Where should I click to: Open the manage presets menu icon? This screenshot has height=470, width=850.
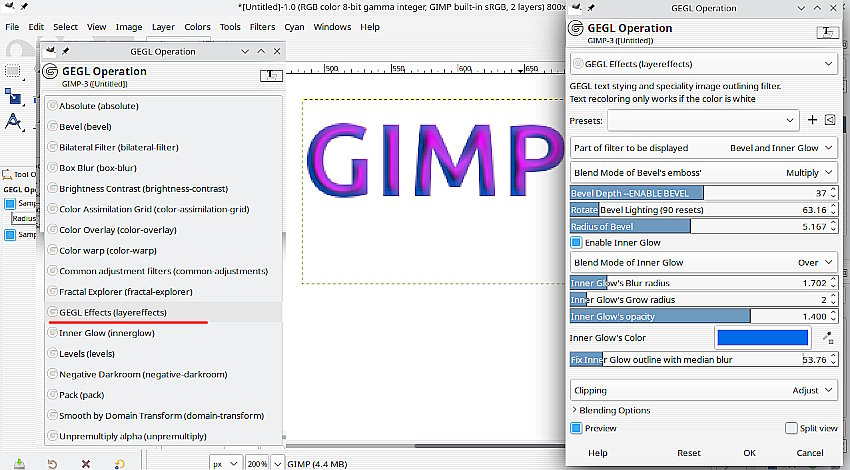[x=830, y=120]
